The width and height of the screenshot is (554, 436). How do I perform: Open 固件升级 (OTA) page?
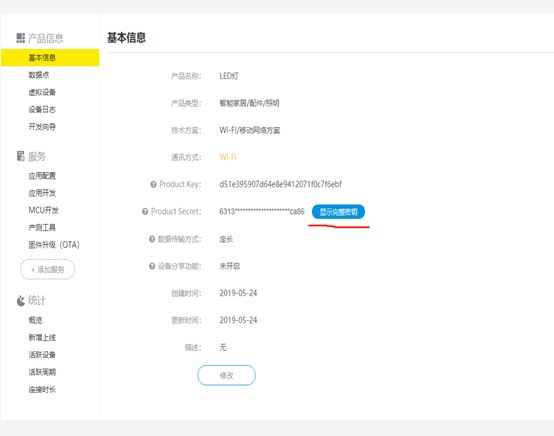[x=54, y=244]
